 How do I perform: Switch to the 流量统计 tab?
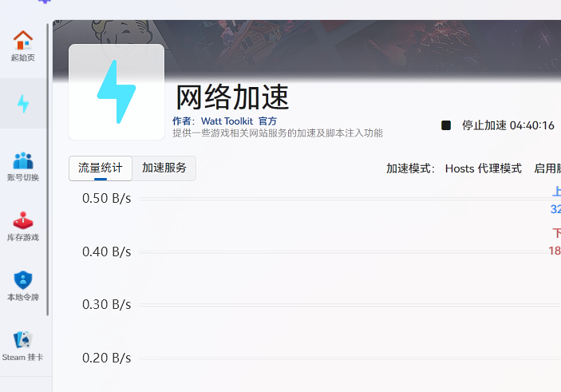pyautogui.click(x=101, y=168)
